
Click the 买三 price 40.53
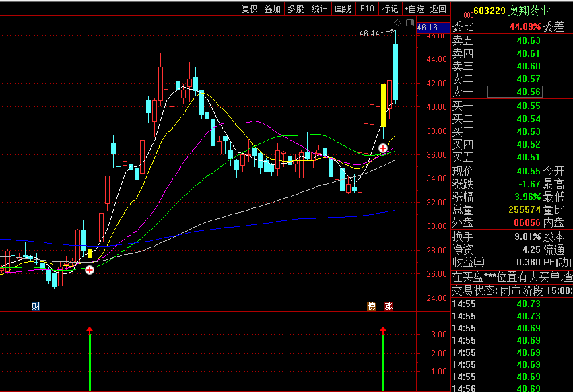click(529, 131)
